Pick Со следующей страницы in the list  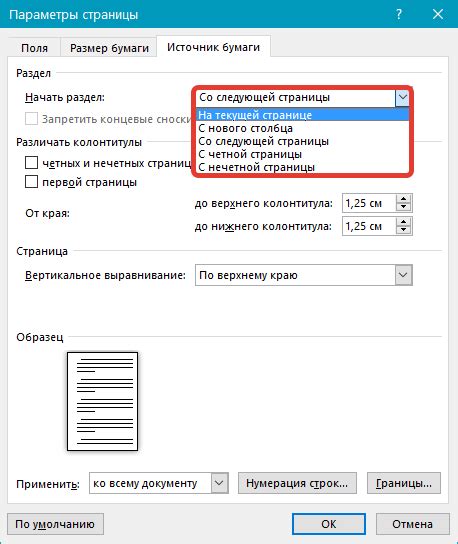click(x=303, y=142)
